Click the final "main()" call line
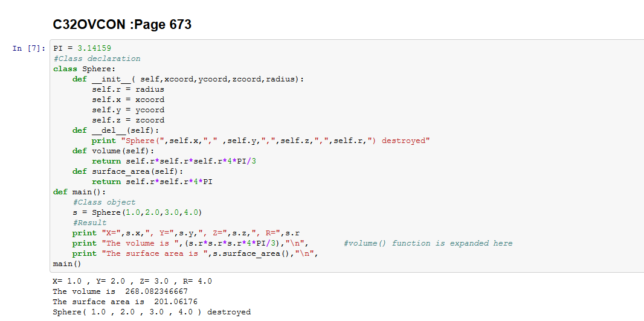 coord(67,264)
